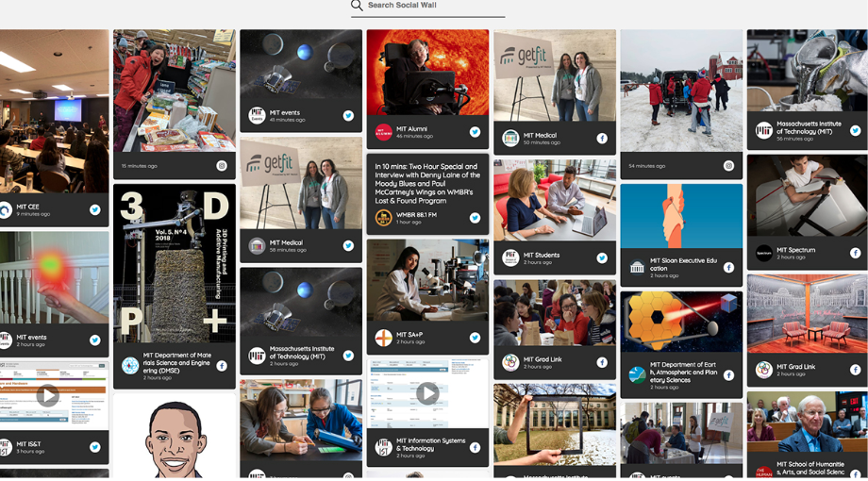Click MIT Spectrum black avatar

(764, 253)
